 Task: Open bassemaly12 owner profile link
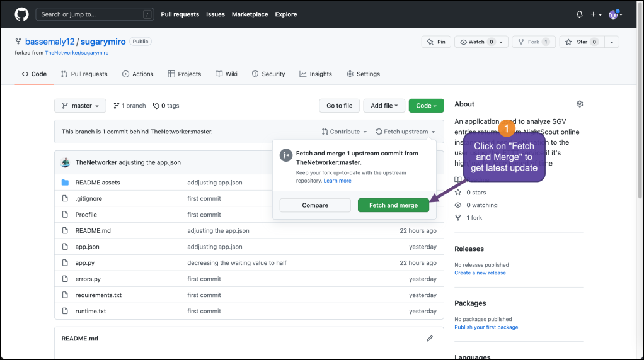[50, 42]
